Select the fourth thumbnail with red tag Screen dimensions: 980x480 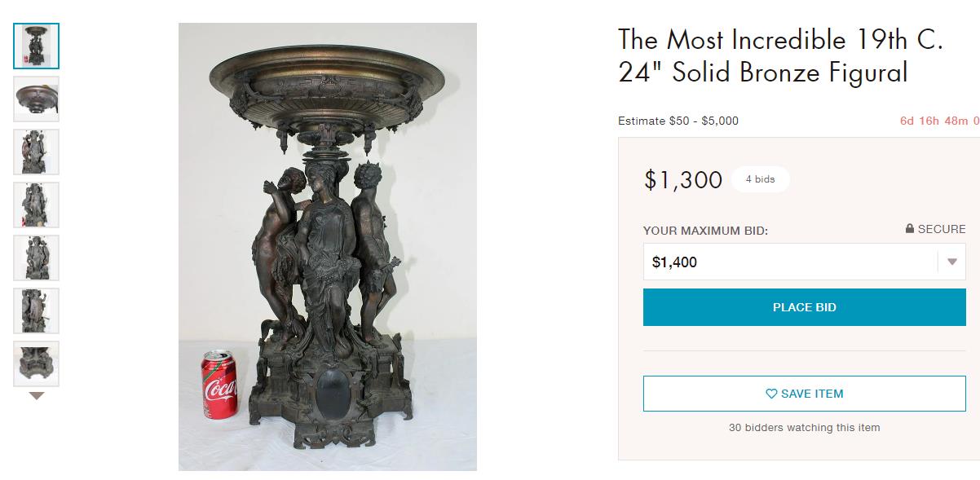pyautogui.click(x=35, y=205)
